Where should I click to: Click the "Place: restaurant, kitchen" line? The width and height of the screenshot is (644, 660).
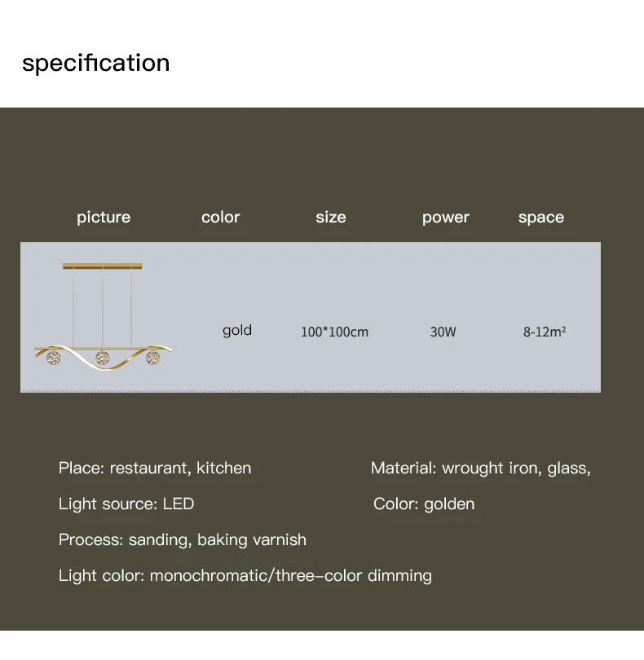click(155, 468)
